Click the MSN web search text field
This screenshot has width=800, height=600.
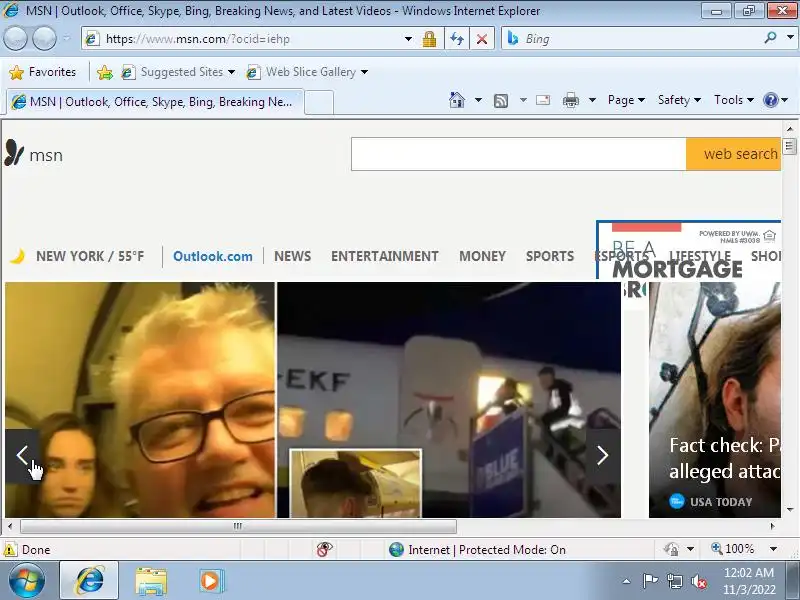[x=518, y=154]
